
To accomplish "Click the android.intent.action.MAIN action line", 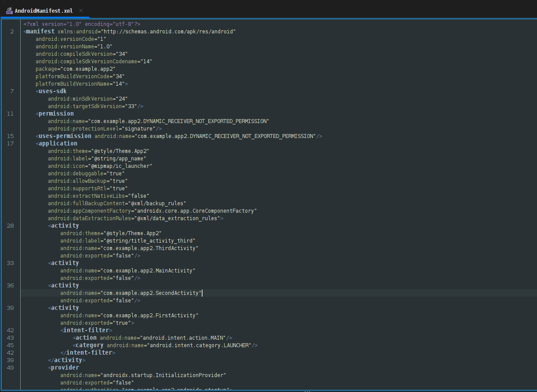I will [152, 338].
